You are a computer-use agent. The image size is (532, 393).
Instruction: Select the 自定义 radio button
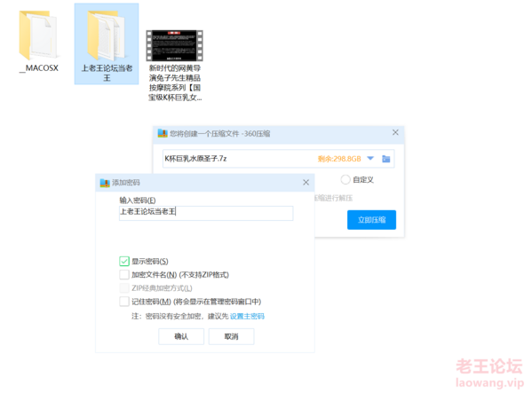click(345, 179)
